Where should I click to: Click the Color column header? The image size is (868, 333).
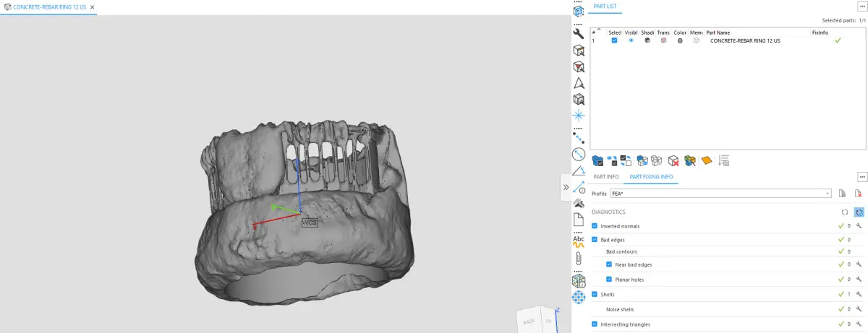tap(680, 32)
